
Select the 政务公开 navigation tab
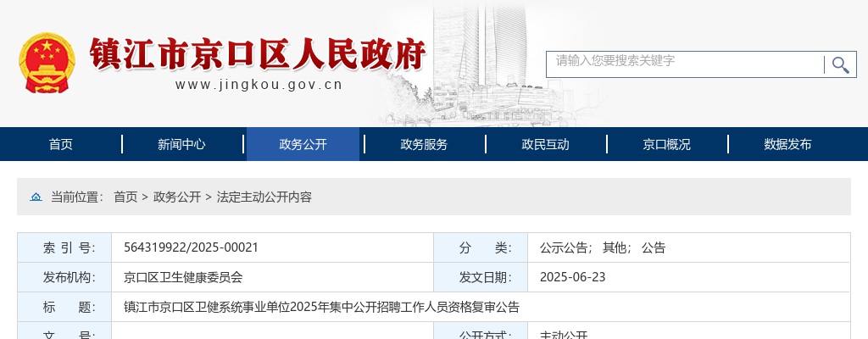(x=303, y=144)
